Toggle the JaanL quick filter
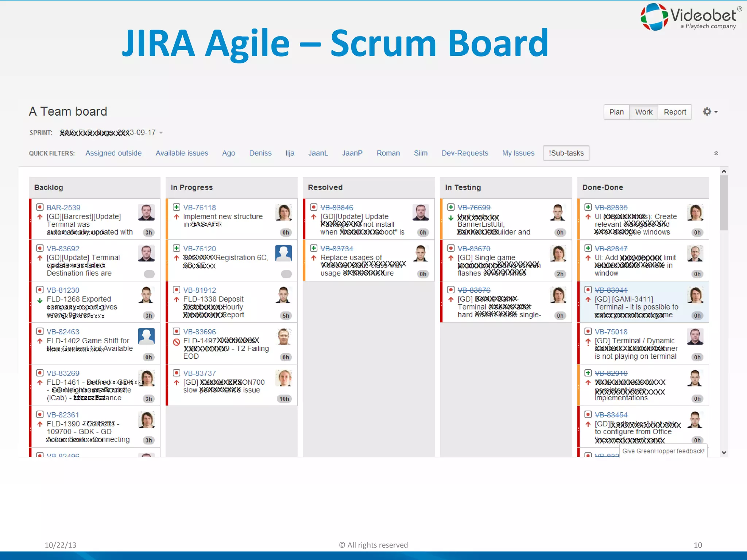This screenshot has width=747, height=560. pos(318,153)
